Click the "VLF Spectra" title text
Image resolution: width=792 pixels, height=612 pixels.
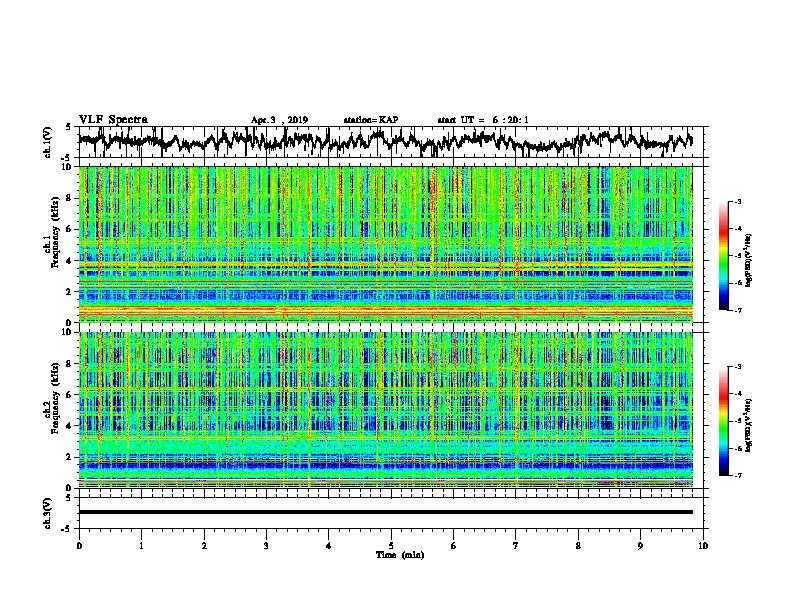point(113,120)
